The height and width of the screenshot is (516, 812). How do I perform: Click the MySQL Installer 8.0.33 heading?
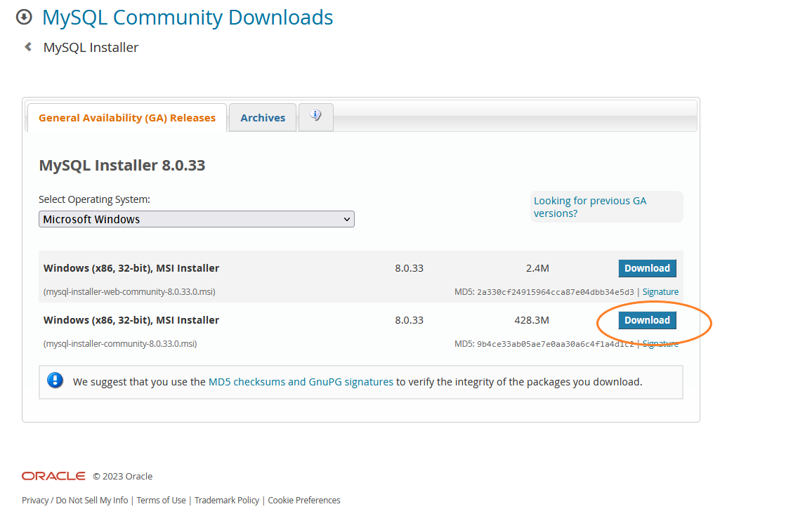122,165
